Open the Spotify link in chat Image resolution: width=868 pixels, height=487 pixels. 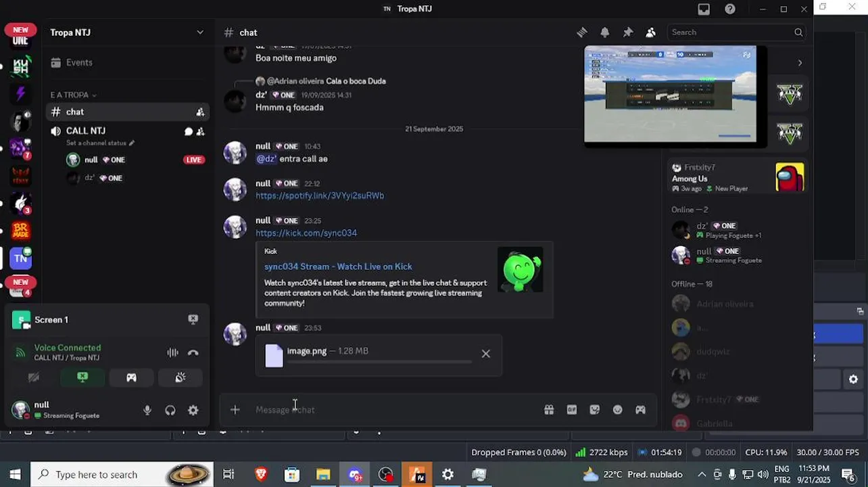(x=320, y=195)
